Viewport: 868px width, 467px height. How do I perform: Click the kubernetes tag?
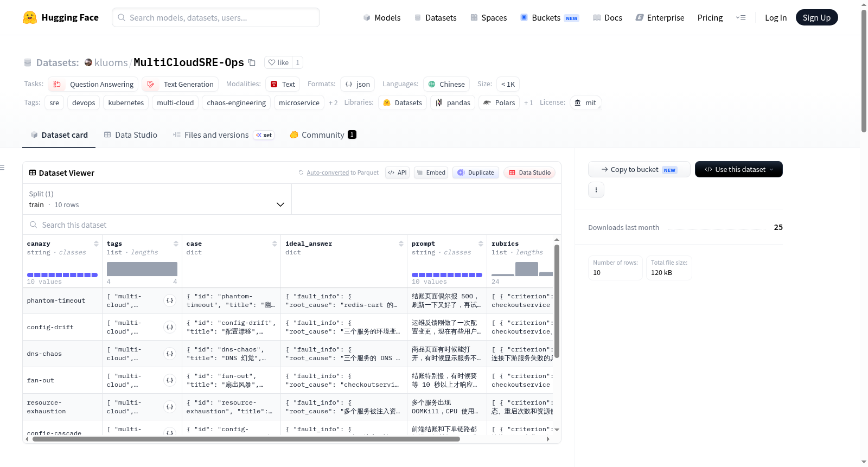click(126, 103)
